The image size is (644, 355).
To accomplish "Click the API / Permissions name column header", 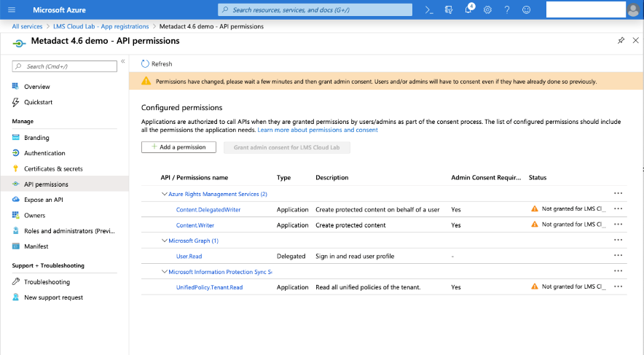I will 195,178.
